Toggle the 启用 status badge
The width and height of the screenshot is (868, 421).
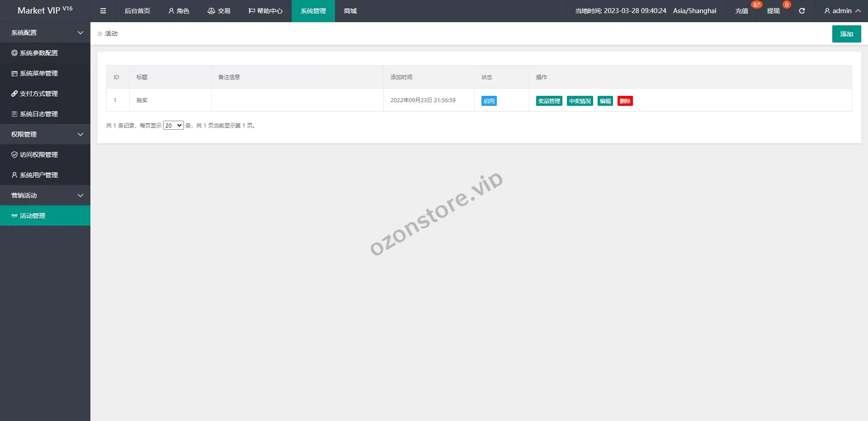[x=489, y=101]
